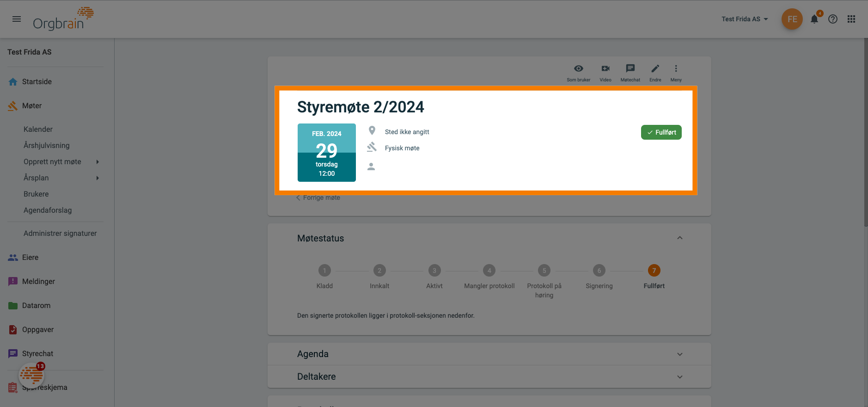Image resolution: width=868 pixels, height=407 pixels.
Task: Open Møtechat
Action: pos(630,68)
